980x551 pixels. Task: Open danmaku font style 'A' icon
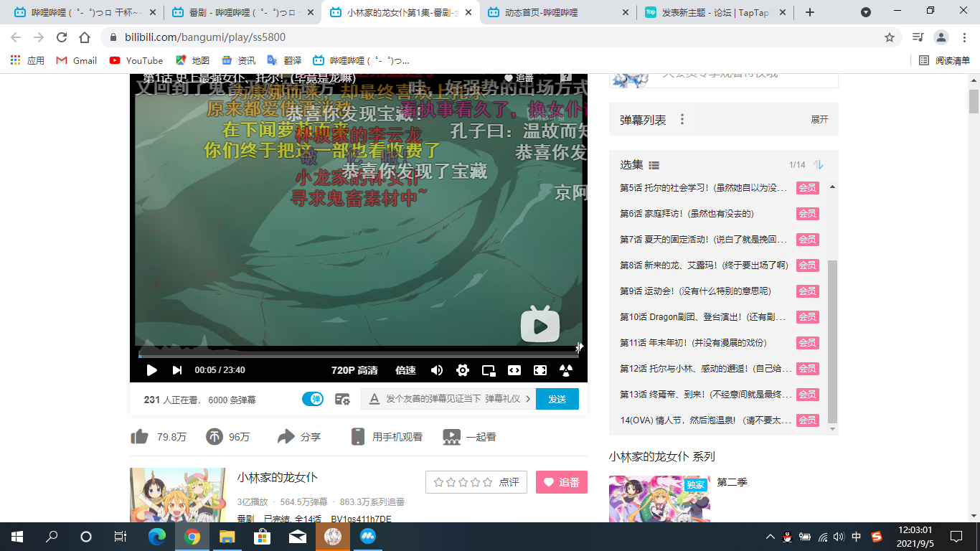click(x=374, y=399)
